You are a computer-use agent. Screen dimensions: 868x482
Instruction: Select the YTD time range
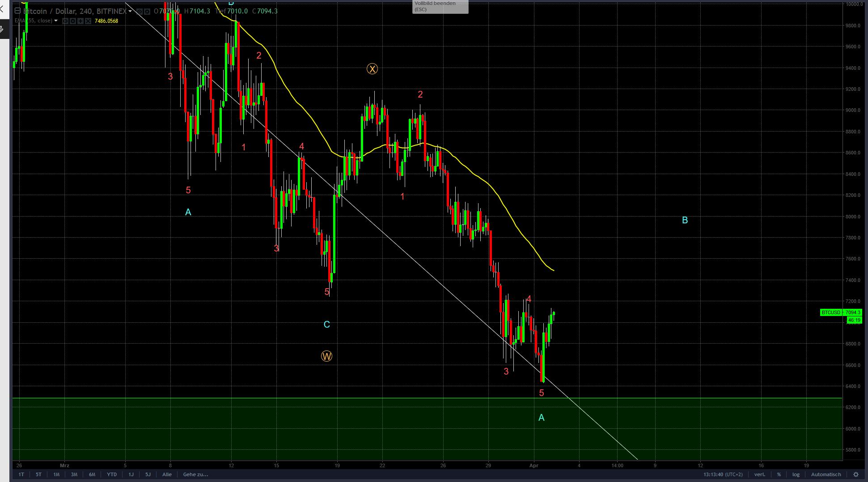pyautogui.click(x=112, y=474)
